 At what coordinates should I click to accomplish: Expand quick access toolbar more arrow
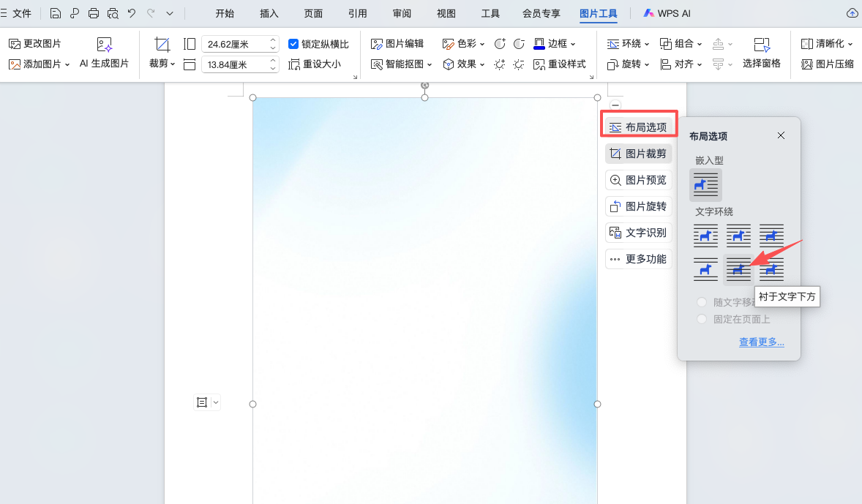[170, 13]
